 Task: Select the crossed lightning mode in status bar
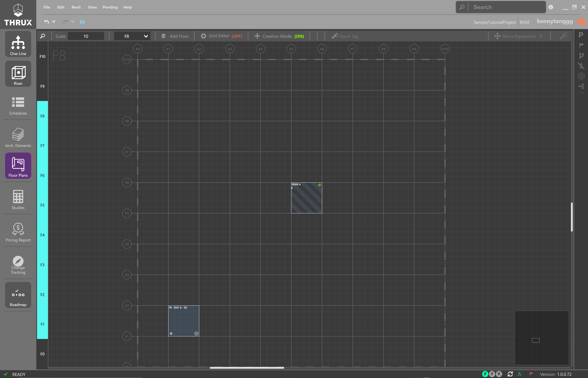pos(499,374)
